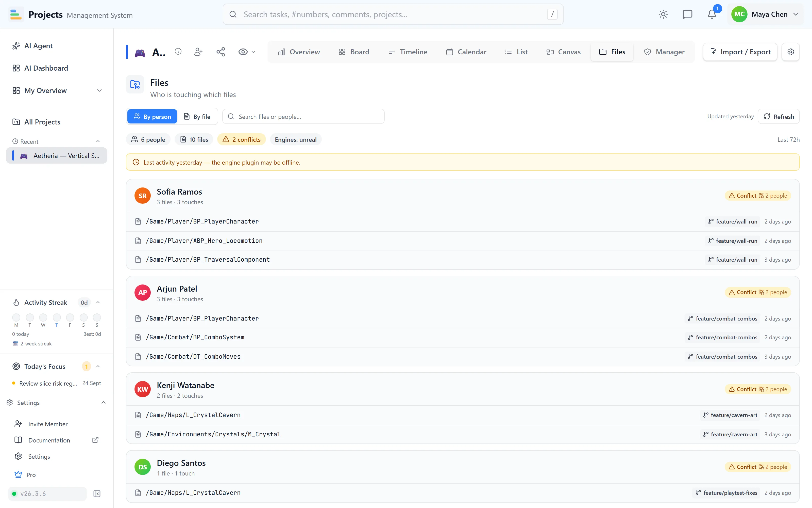812x508 pixels.
Task: Collapse Today's Focus section
Action: [x=98, y=366]
